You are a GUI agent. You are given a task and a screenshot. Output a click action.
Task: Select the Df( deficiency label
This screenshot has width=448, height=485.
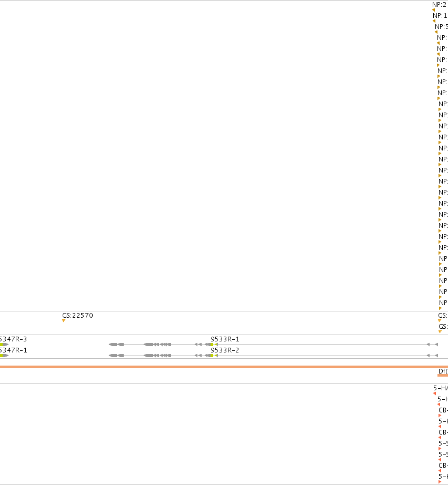443,371
